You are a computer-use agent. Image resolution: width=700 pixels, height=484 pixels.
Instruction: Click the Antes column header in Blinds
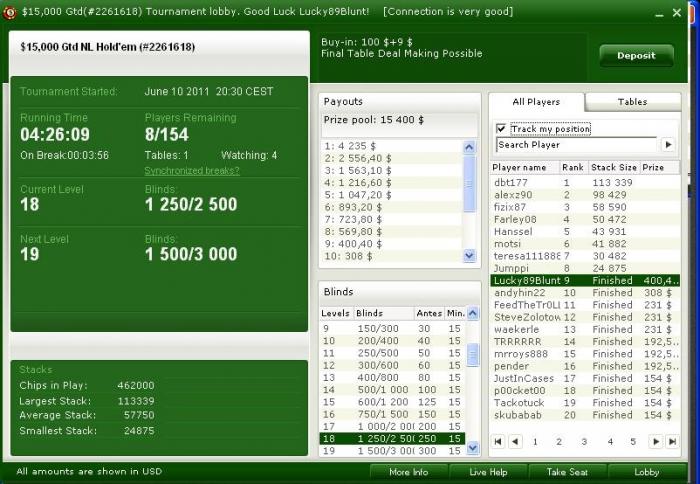(x=429, y=313)
